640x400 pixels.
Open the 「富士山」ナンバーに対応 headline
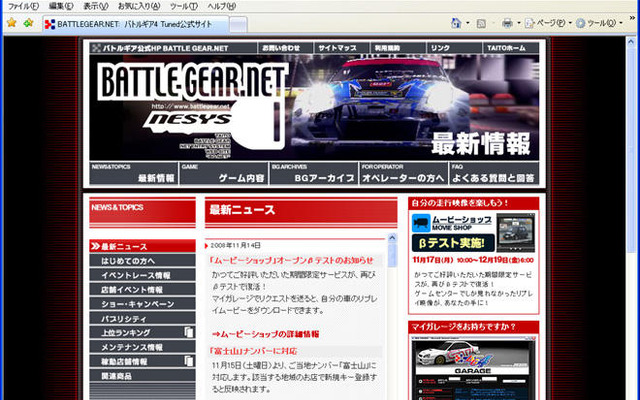pos(253,351)
